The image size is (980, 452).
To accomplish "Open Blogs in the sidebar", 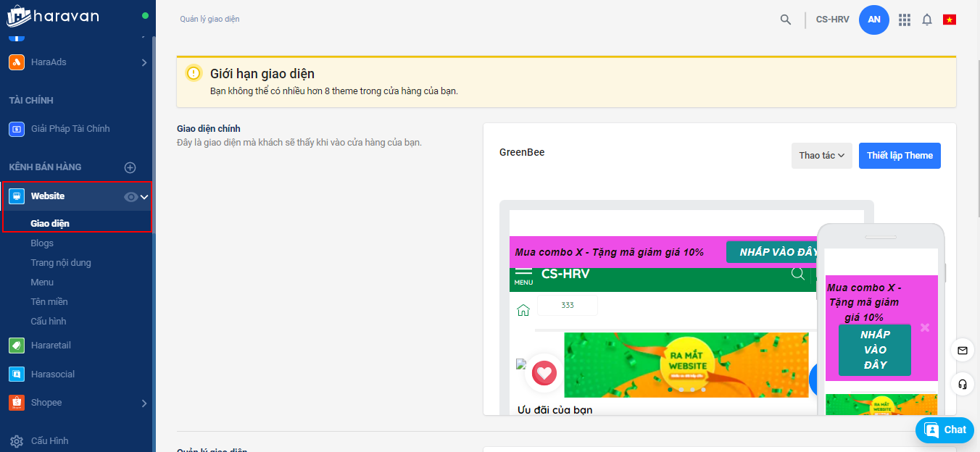I will tap(42, 243).
